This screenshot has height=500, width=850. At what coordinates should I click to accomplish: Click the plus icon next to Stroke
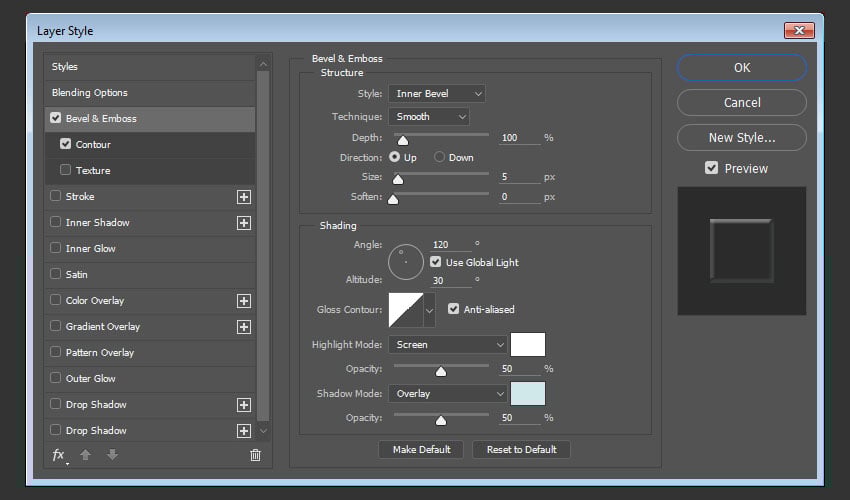(243, 197)
